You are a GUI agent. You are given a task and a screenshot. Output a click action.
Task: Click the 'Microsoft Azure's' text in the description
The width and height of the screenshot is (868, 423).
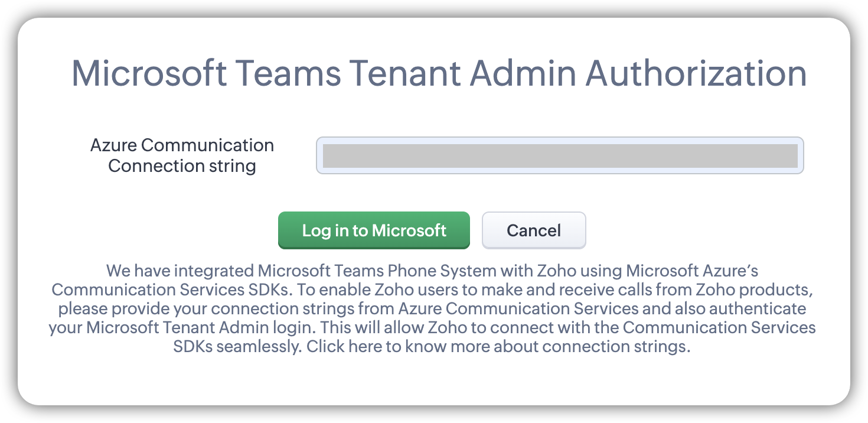(x=691, y=271)
